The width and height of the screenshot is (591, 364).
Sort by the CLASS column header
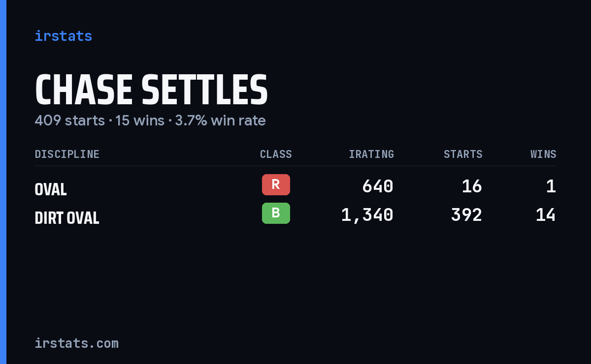tap(276, 154)
